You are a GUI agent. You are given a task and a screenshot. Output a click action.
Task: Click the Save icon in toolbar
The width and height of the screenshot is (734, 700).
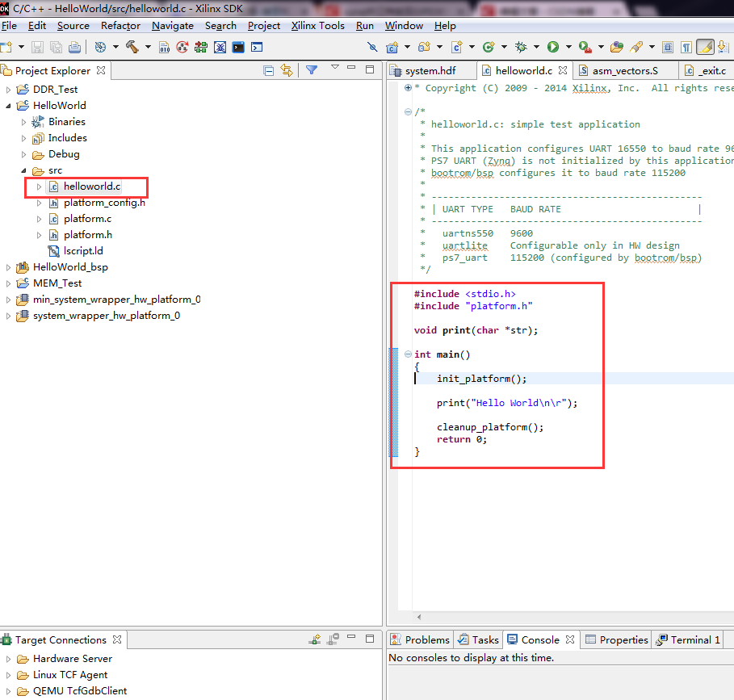[x=38, y=47]
